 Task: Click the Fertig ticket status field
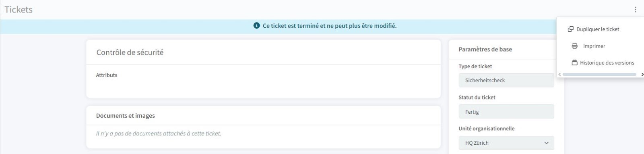506,112
